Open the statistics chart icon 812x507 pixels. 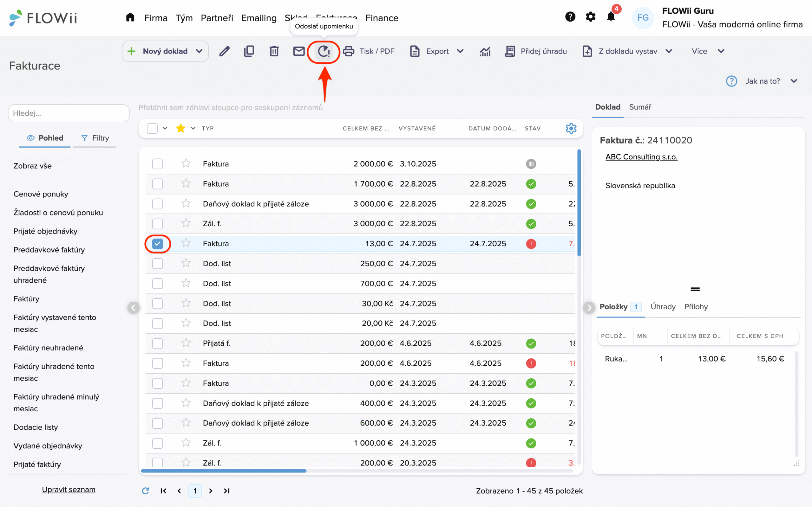(x=485, y=51)
